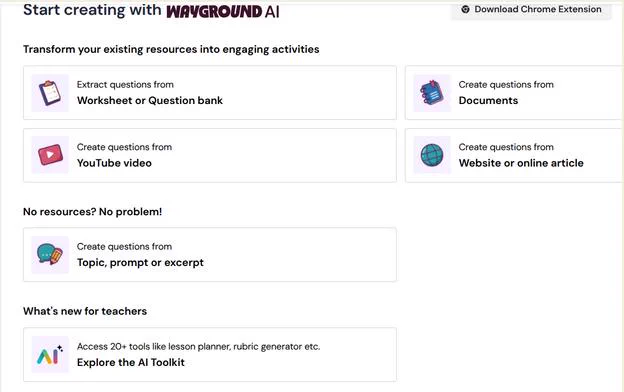The image size is (624, 392).
Task: Click 'Access 20+ tools' description text
Action: [198, 346]
